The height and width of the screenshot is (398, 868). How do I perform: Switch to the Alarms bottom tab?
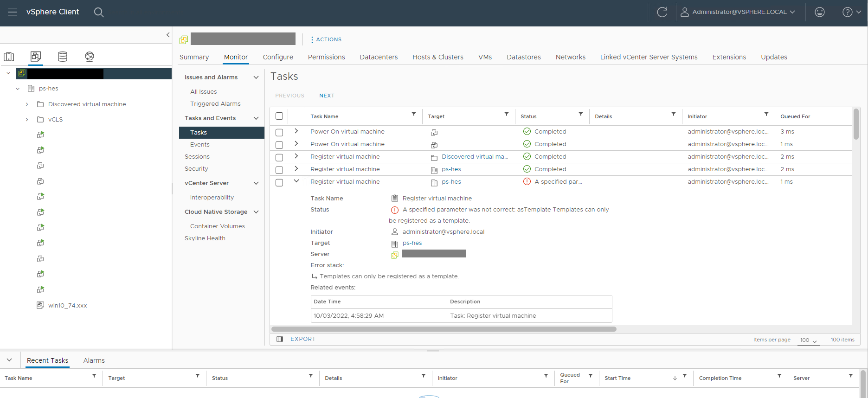(x=94, y=360)
